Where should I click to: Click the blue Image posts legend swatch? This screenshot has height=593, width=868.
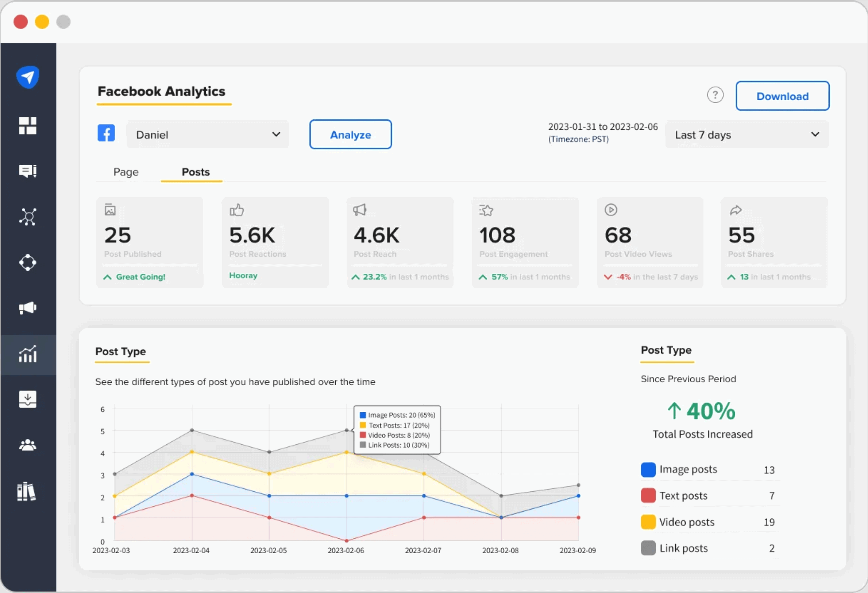coord(648,469)
